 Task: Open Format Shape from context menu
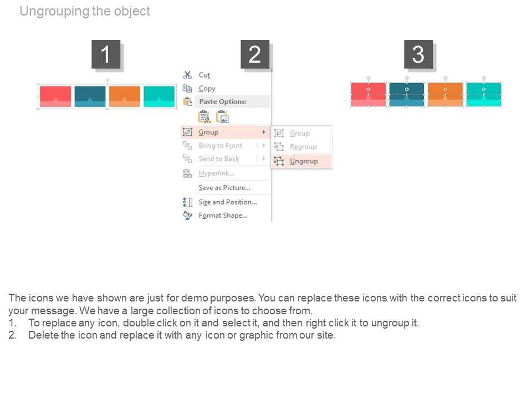click(223, 215)
